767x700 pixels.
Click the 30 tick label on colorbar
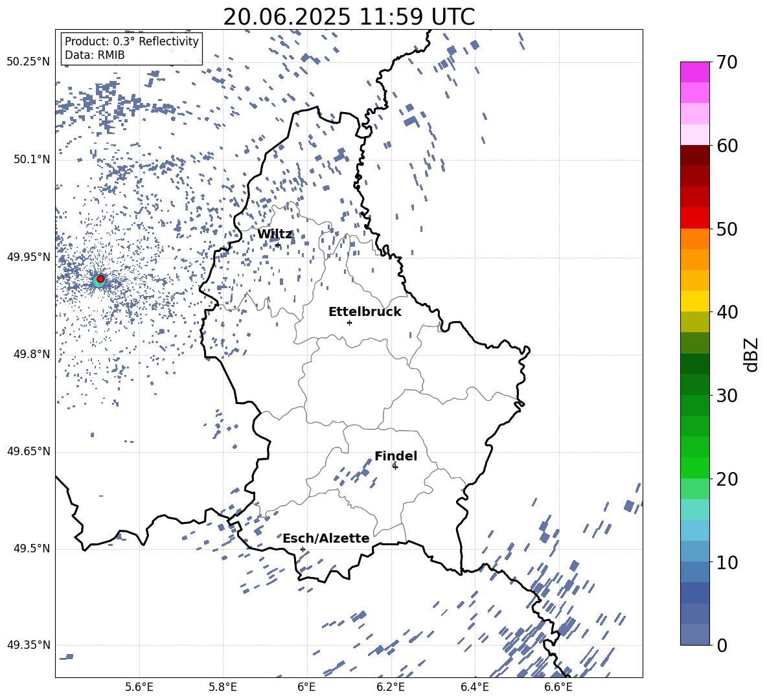(727, 396)
